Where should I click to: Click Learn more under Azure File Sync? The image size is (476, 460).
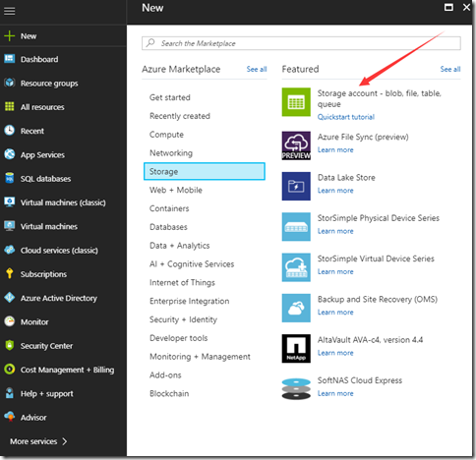tap(335, 149)
